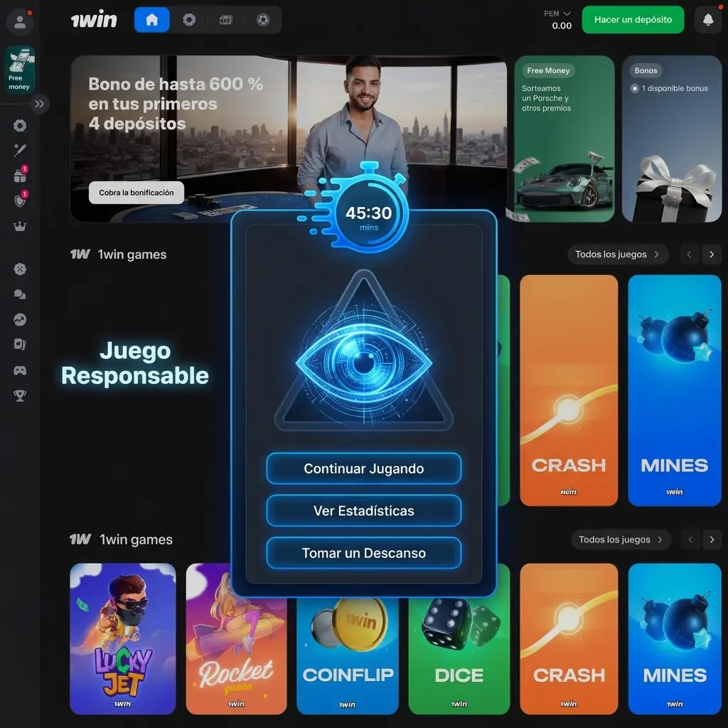Click Cobra la bonificación button
The image size is (728, 728).
(x=136, y=193)
